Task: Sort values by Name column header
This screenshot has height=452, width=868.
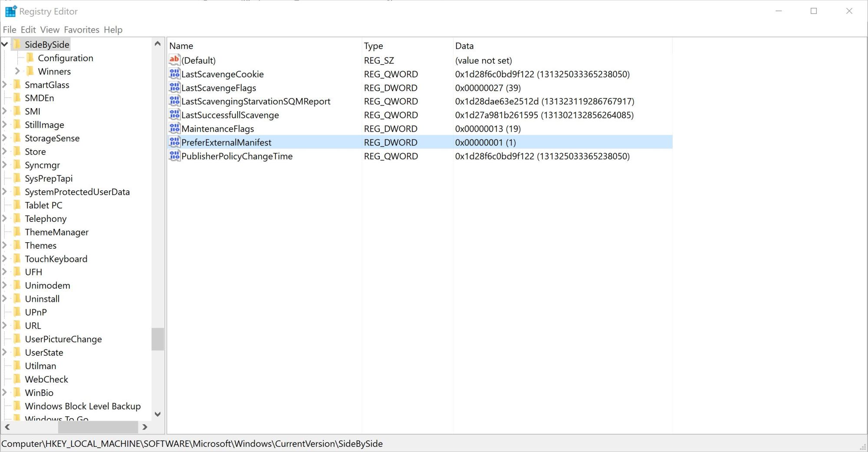Action: pyautogui.click(x=181, y=46)
